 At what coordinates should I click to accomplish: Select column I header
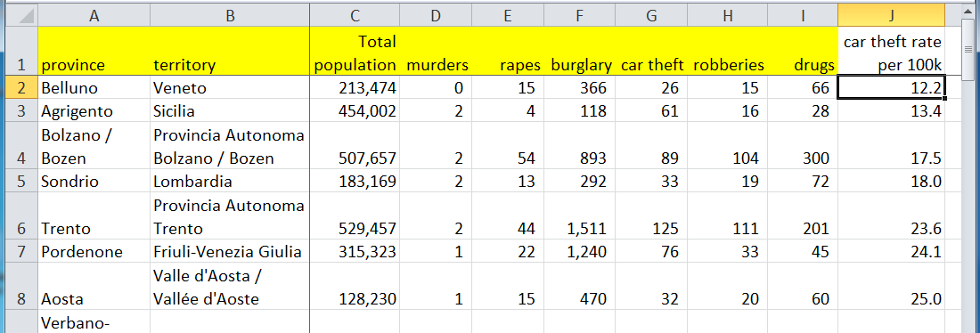coord(803,16)
